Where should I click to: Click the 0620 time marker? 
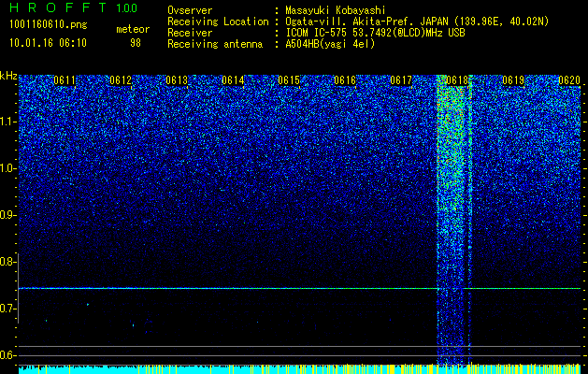569,80
